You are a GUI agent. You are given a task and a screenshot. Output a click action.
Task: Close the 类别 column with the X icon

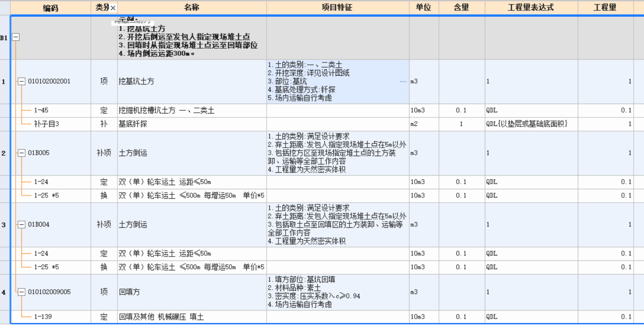[113, 8]
